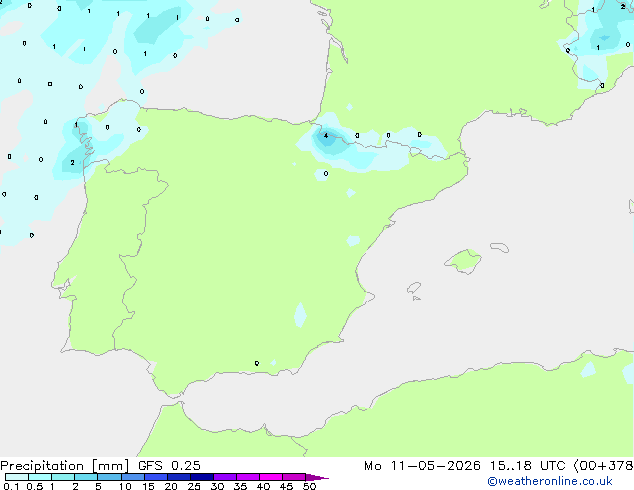Click the '(00+378' forecast run text
Image resolution: width=634 pixels, height=490 pixels.
click(x=604, y=466)
